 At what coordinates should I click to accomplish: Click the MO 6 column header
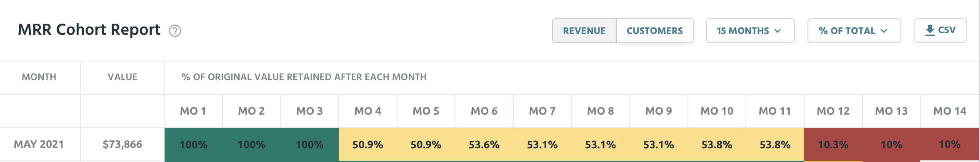[484, 111]
